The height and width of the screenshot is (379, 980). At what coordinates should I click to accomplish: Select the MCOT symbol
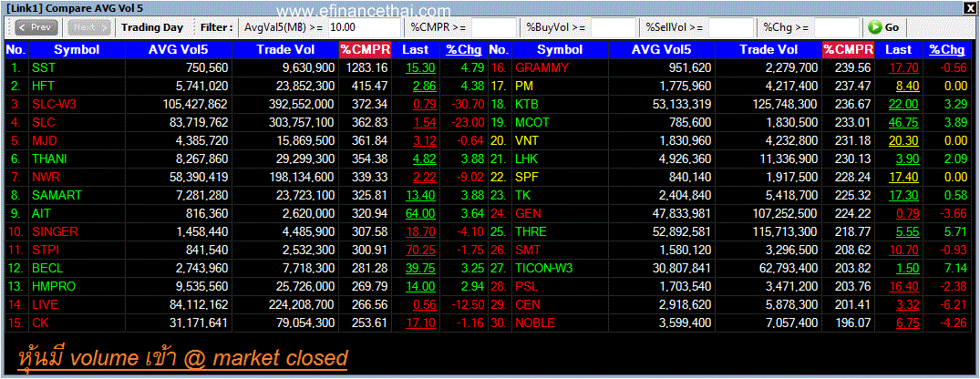(x=531, y=122)
